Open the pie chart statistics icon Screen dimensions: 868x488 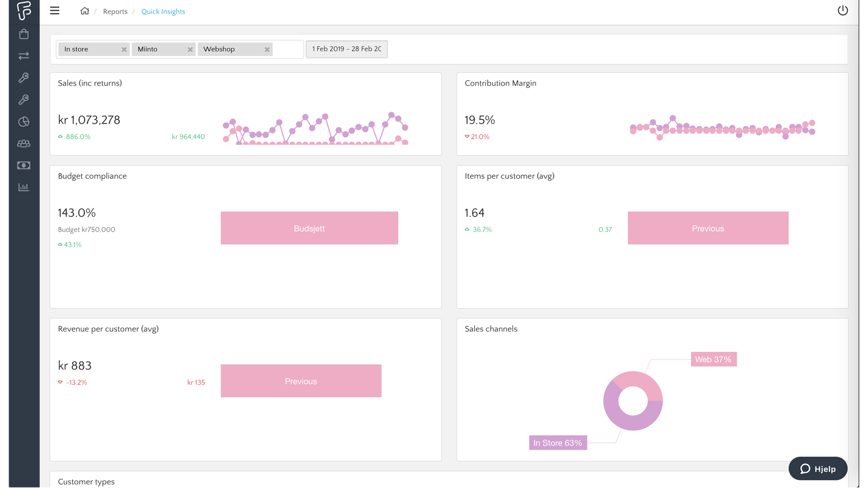point(23,121)
